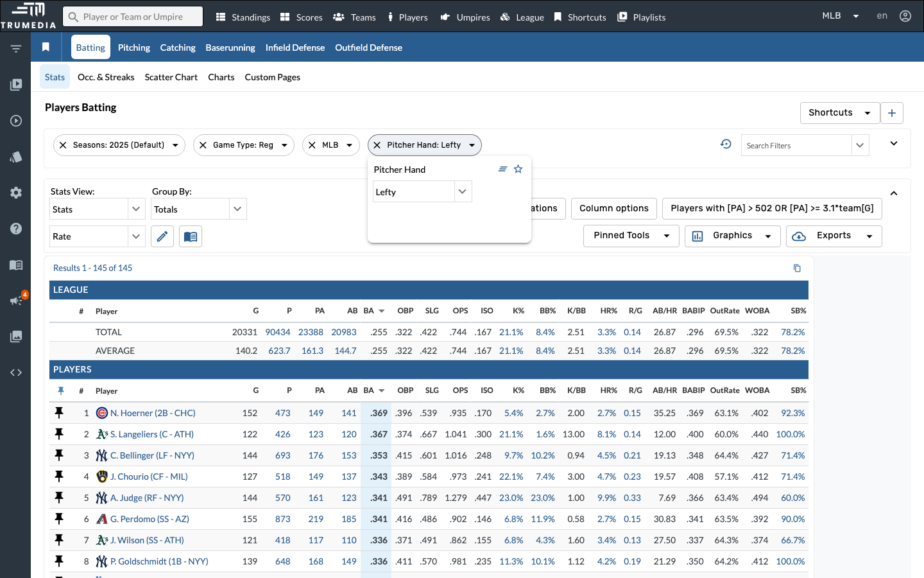This screenshot has width=924, height=578.
Task: Open the video library sidebar icon
Action: click(16, 85)
